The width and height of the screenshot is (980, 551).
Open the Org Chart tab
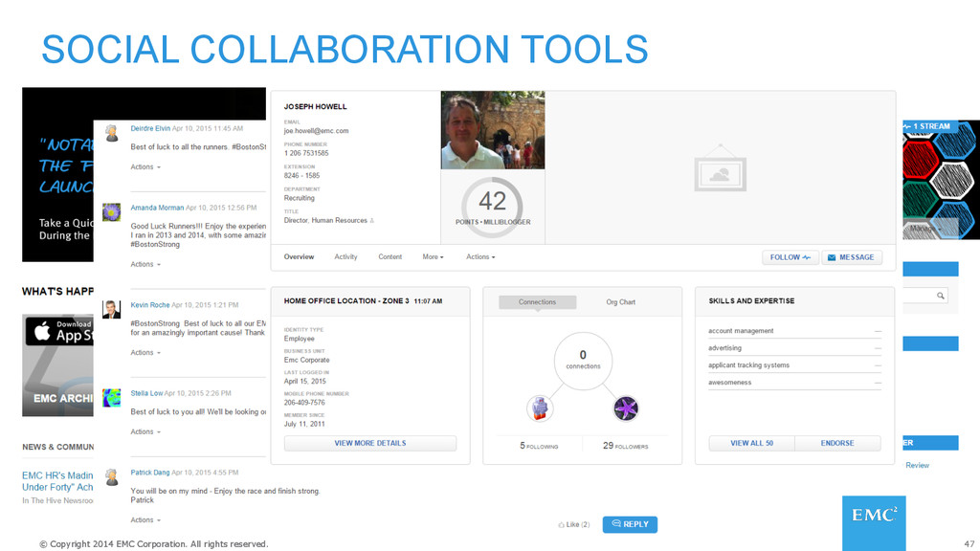point(620,301)
